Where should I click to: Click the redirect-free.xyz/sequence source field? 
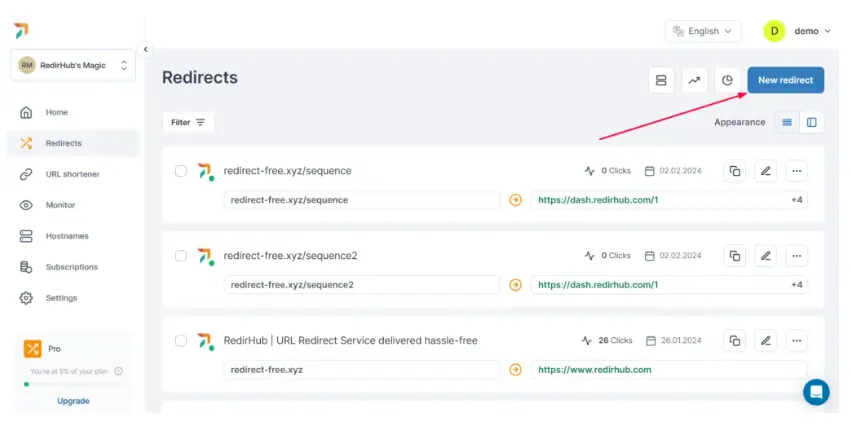(361, 200)
